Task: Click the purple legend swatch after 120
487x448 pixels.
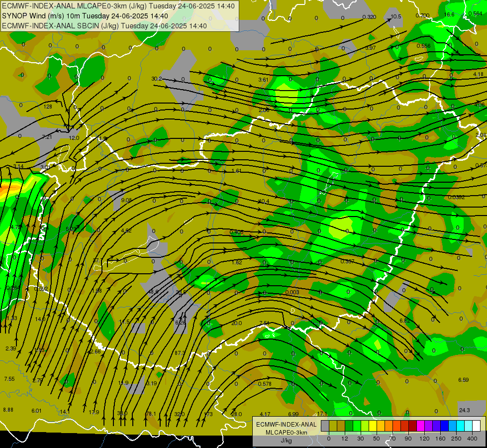Action: tap(429, 426)
